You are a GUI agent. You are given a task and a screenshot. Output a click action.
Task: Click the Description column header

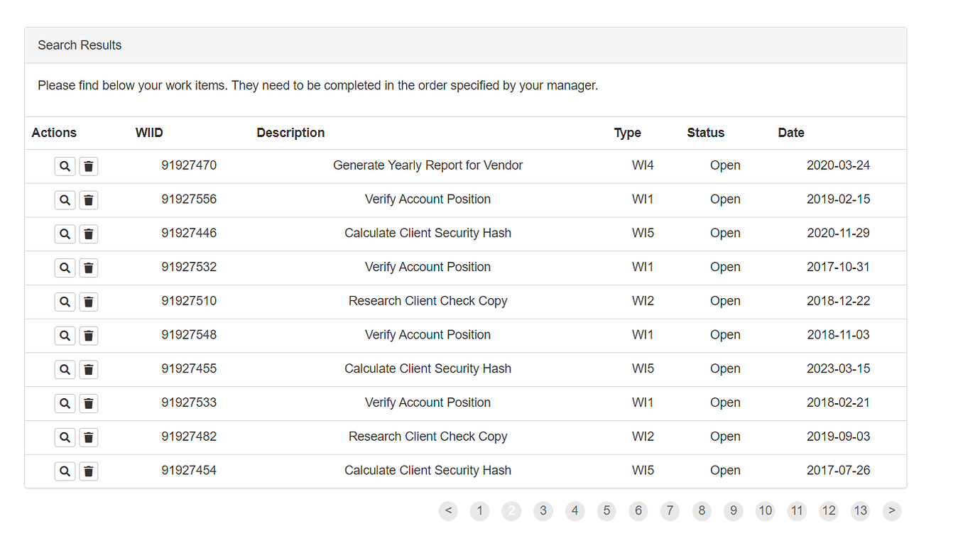[x=290, y=133]
